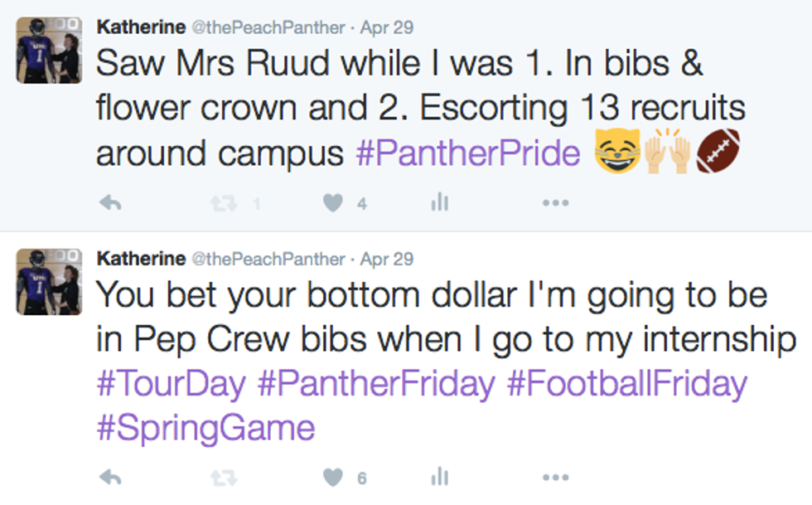Open more options on the first tweet
Screen dimensions: 812x505
pos(555,202)
